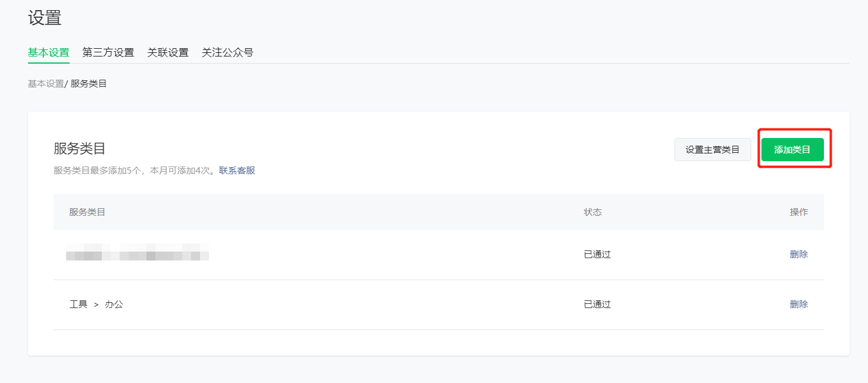Click the 设置 page title
The image size is (868, 383).
coord(45,18)
